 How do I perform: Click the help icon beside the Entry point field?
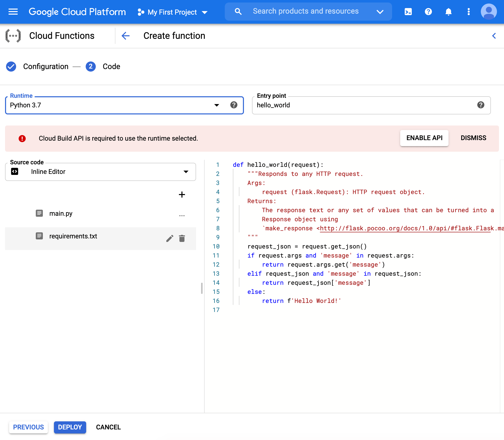point(480,105)
